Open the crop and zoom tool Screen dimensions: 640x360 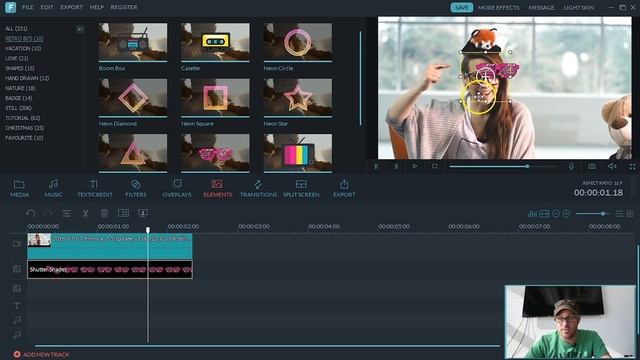(x=123, y=213)
